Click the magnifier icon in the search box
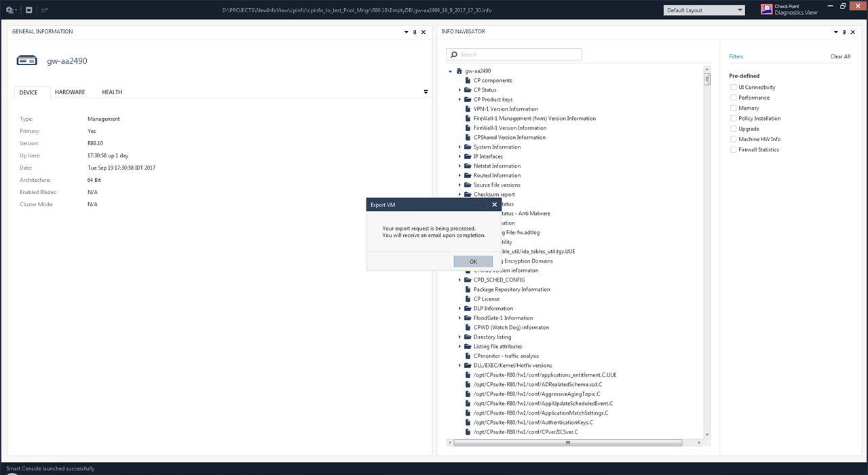This screenshot has height=475, width=868. coord(453,54)
